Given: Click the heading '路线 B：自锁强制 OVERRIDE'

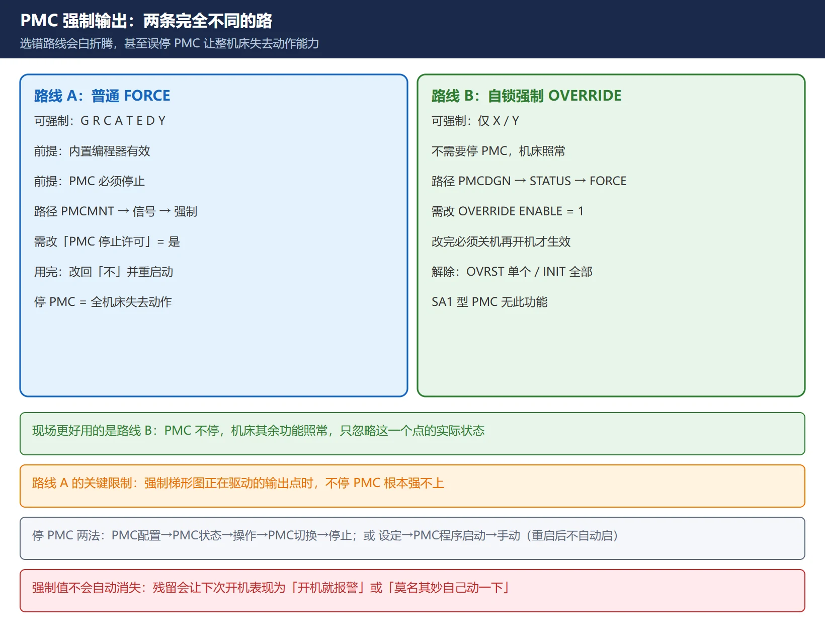Looking at the screenshot, I should (x=527, y=96).
